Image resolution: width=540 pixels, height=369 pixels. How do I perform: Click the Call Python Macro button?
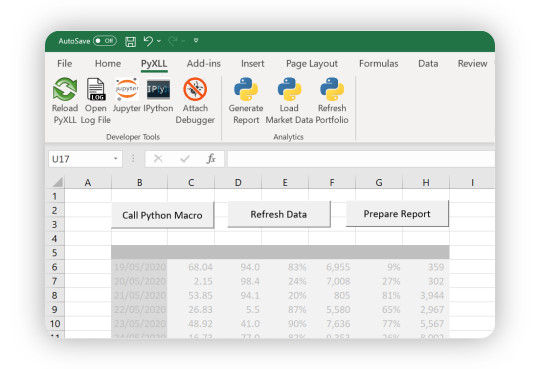(162, 215)
